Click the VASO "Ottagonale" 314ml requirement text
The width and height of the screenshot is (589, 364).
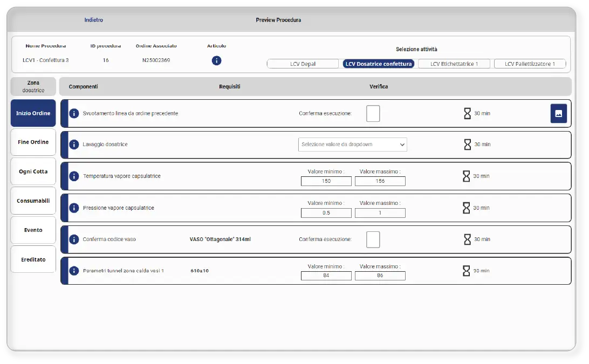click(220, 239)
